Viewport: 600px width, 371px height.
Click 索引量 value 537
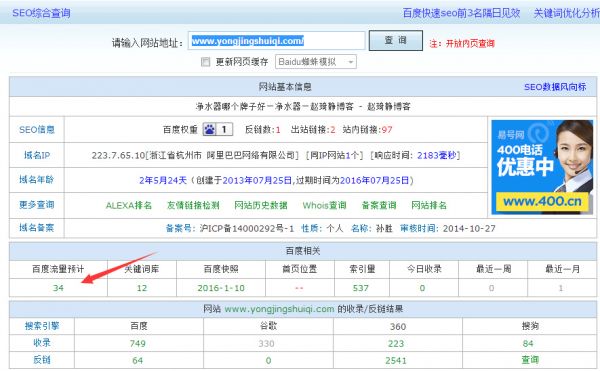tap(361, 288)
